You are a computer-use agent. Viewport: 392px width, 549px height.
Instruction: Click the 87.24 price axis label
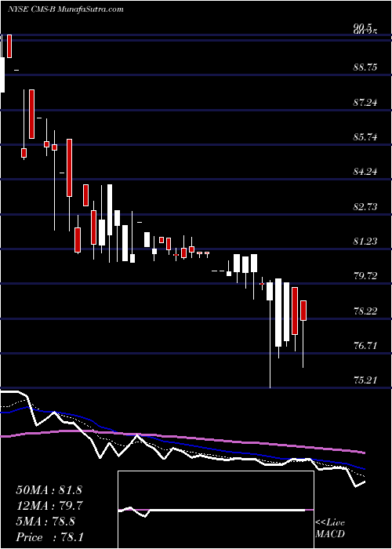point(365,102)
